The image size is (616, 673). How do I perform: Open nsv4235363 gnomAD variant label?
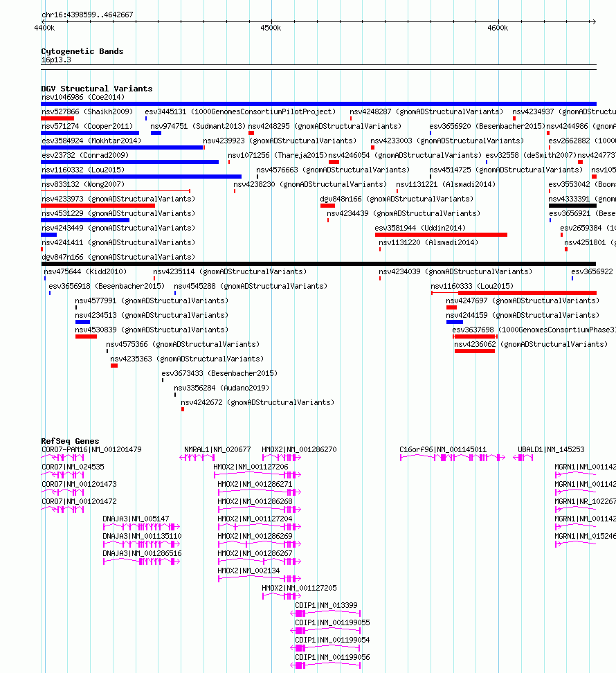pos(187,359)
